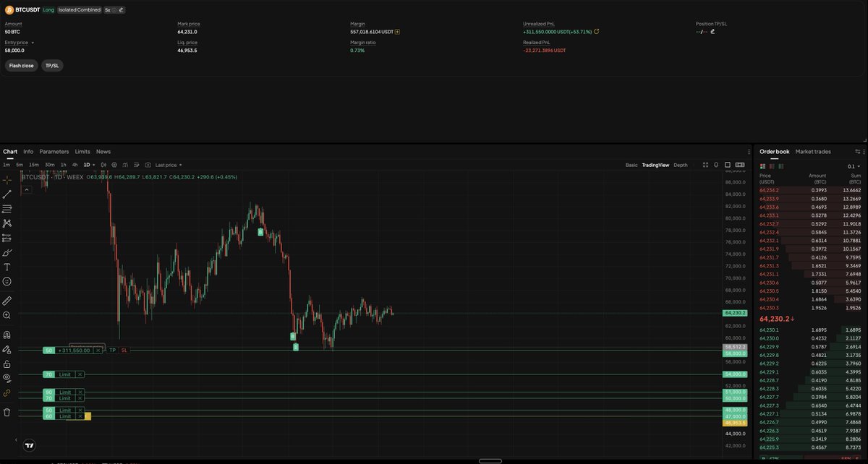Open order book settings sliders icon
The width and height of the screenshot is (868, 464).
(858, 152)
